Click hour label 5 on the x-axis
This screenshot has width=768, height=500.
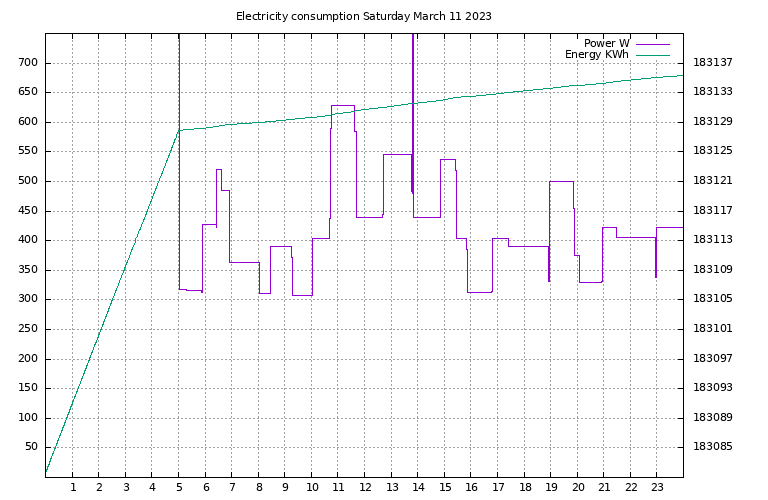click(x=179, y=488)
